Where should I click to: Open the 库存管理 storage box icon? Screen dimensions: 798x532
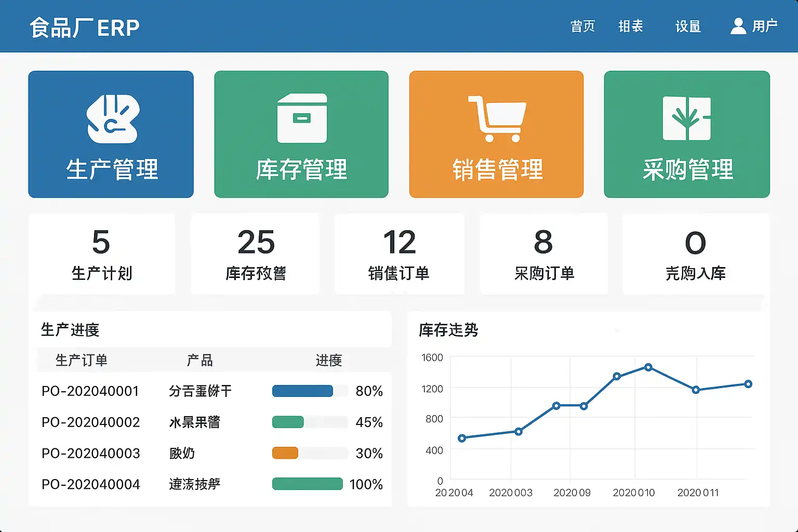pos(302,118)
